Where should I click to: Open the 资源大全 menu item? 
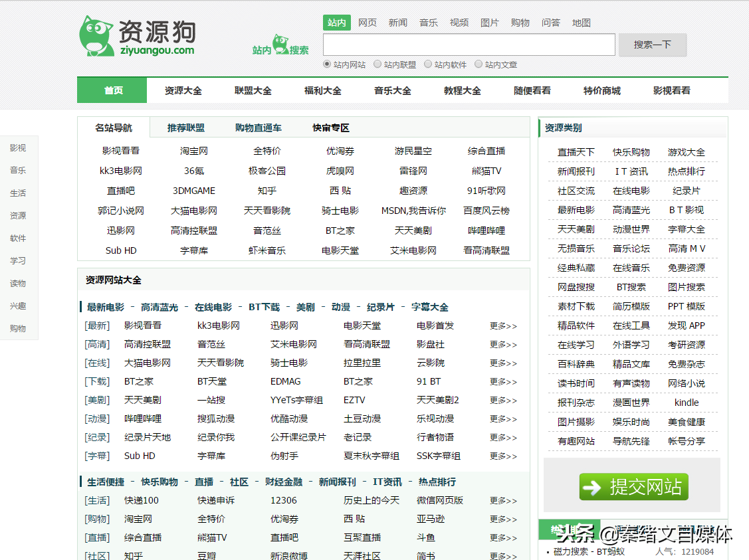(x=183, y=90)
